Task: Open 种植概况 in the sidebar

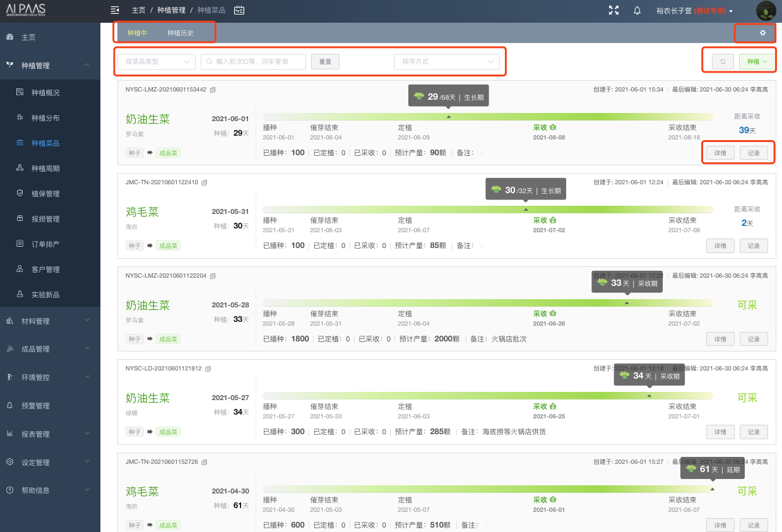Action: point(50,93)
